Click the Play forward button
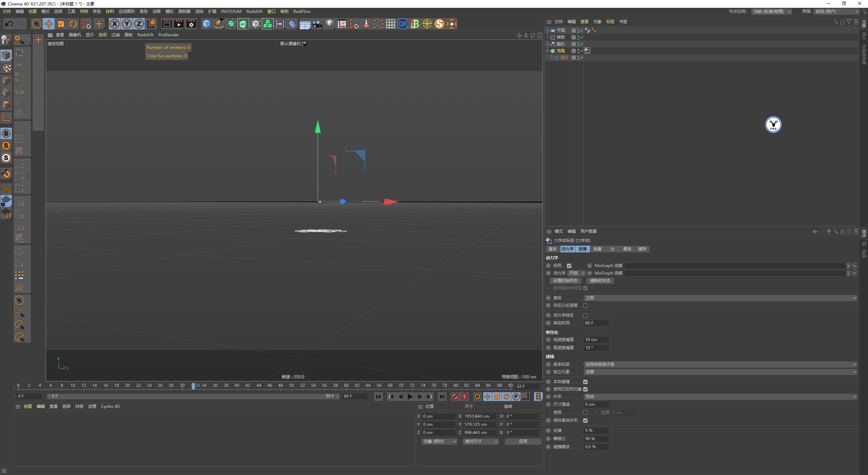The height and width of the screenshot is (475, 868). [410, 396]
